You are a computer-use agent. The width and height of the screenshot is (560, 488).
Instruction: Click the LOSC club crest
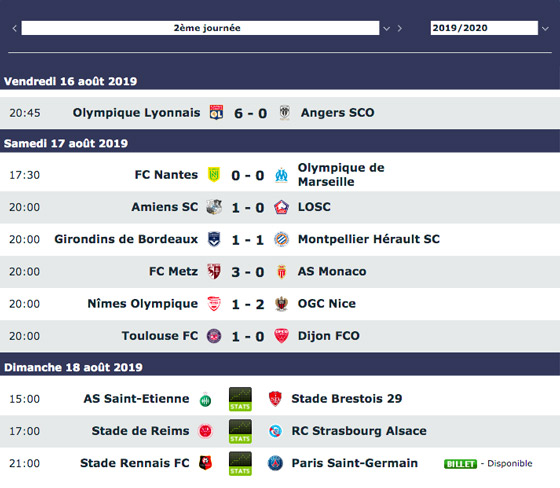coord(281,207)
